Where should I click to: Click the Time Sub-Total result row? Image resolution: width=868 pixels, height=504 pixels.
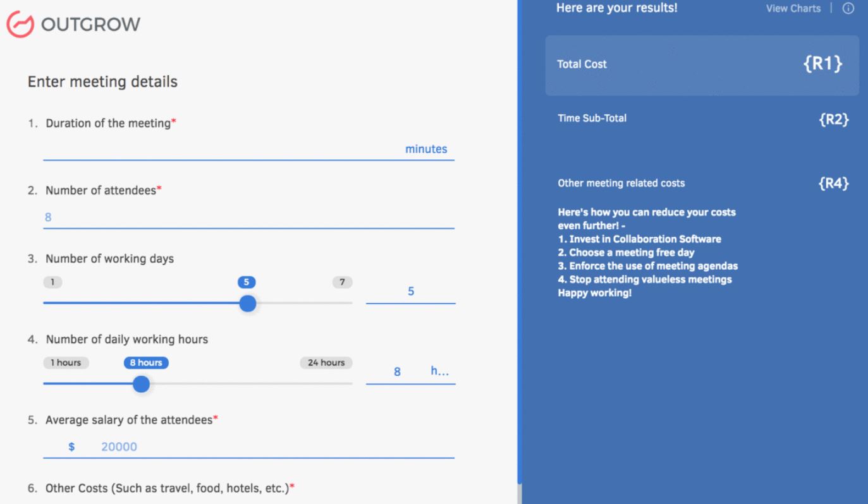tap(702, 119)
